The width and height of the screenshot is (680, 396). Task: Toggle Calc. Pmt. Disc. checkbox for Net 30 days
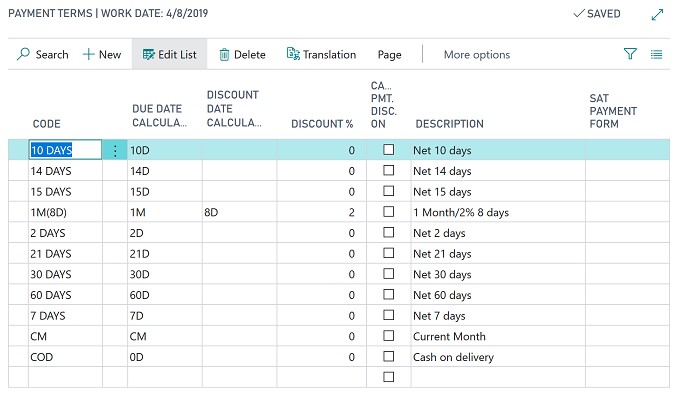click(x=389, y=274)
